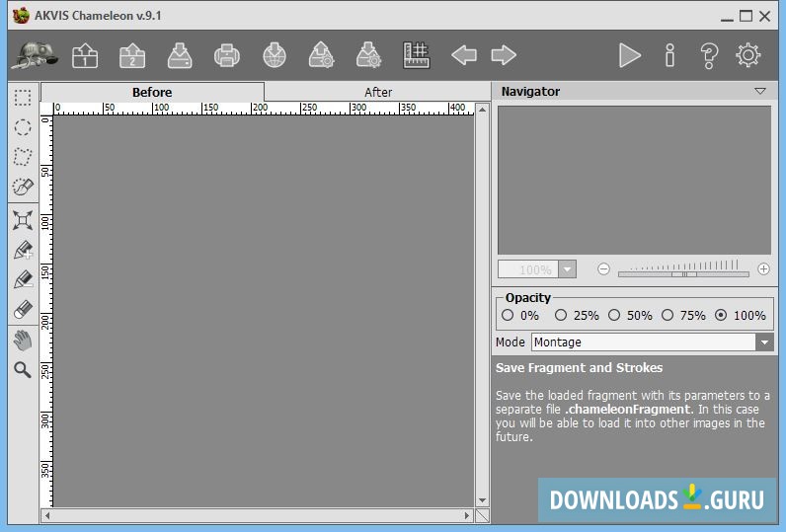Switch to the After tab
The width and height of the screenshot is (786, 532).
pyautogui.click(x=378, y=92)
